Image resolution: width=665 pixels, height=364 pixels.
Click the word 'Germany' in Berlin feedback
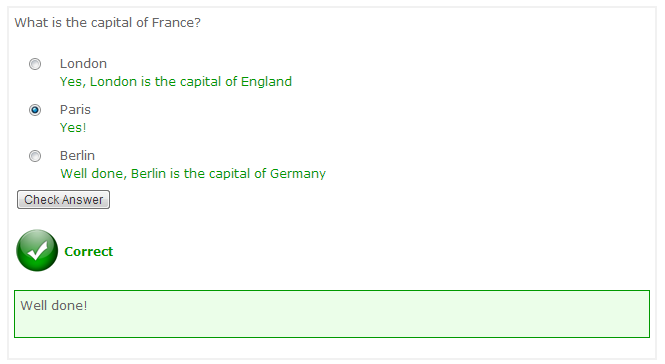point(298,174)
